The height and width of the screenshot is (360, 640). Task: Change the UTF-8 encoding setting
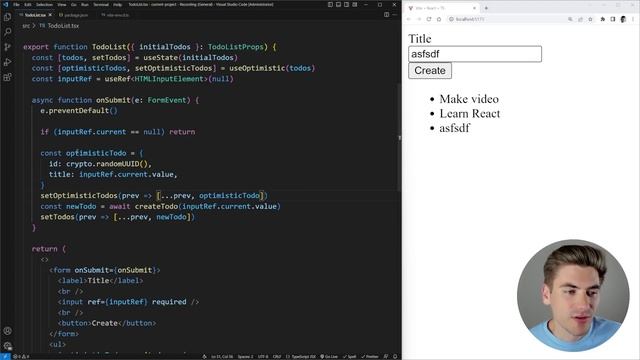(x=263, y=356)
